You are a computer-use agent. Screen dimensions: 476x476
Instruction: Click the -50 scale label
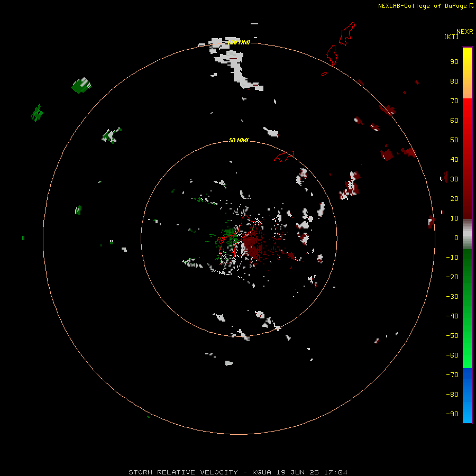click(452, 336)
